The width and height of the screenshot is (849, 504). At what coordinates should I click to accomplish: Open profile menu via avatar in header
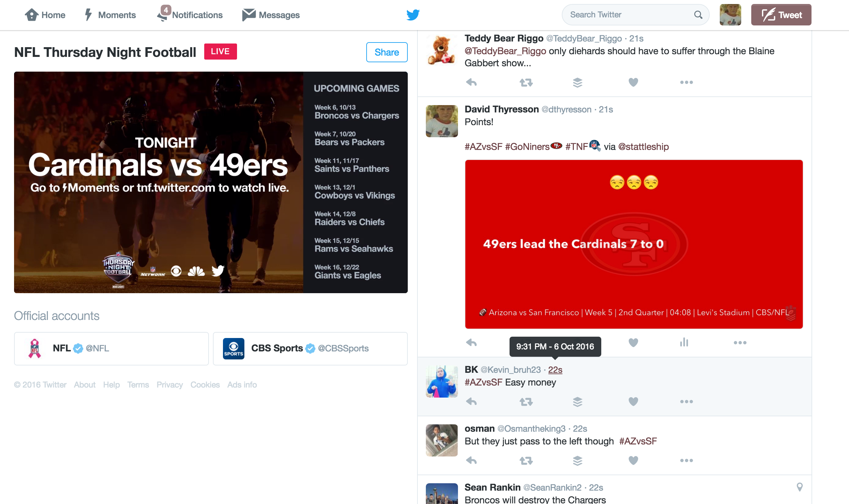tap(730, 15)
